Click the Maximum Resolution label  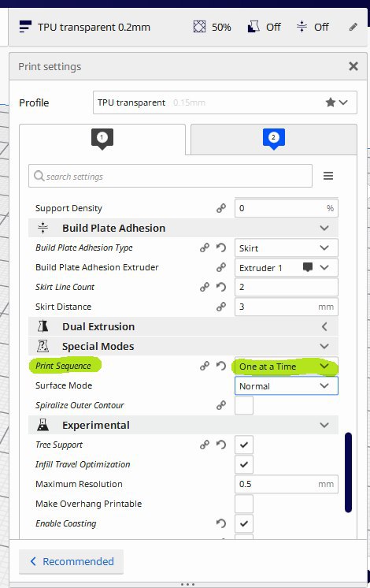tap(79, 484)
